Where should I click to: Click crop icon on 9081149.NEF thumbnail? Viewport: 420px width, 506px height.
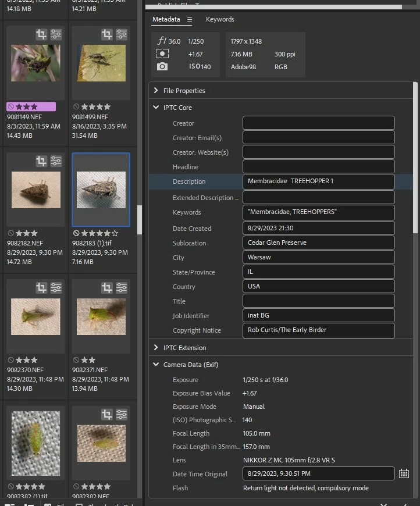coord(41,34)
